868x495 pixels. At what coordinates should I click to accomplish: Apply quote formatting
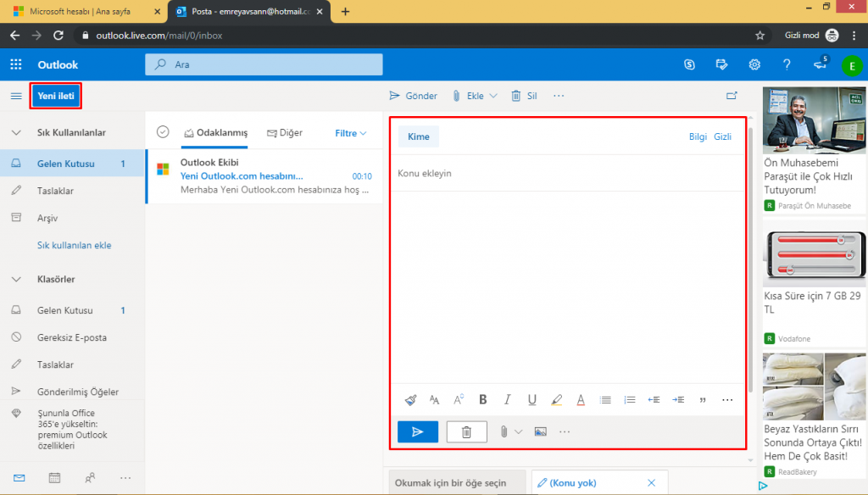pyautogui.click(x=703, y=400)
